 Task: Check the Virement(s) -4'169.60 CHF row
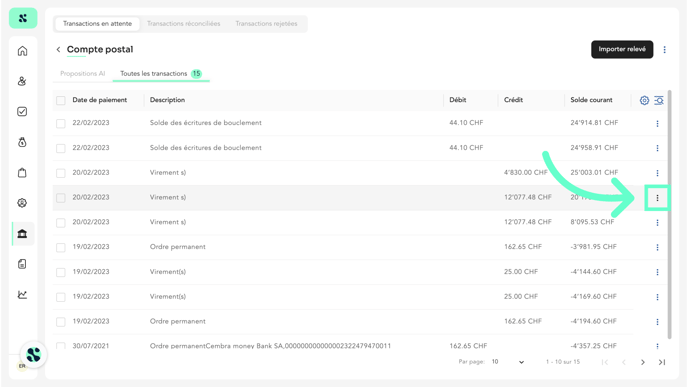[61, 297]
